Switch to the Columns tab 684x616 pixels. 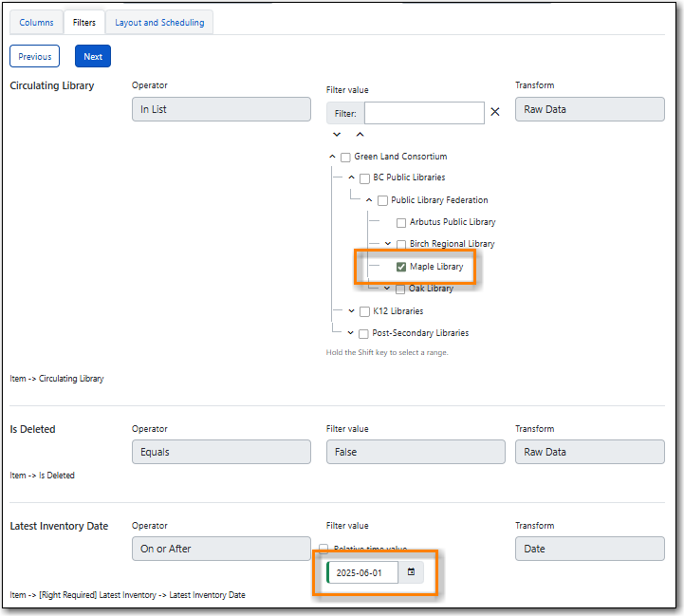click(x=36, y=23)
